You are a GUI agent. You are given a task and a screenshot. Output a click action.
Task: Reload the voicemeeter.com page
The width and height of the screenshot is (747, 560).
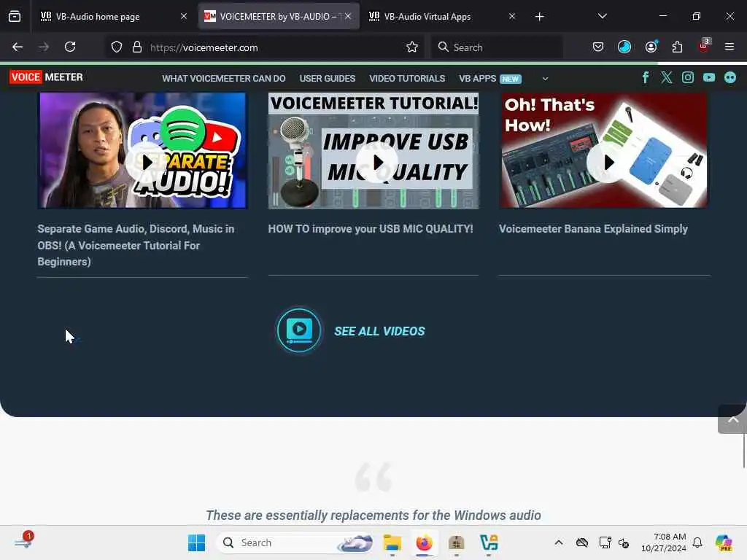pos(70,47)
